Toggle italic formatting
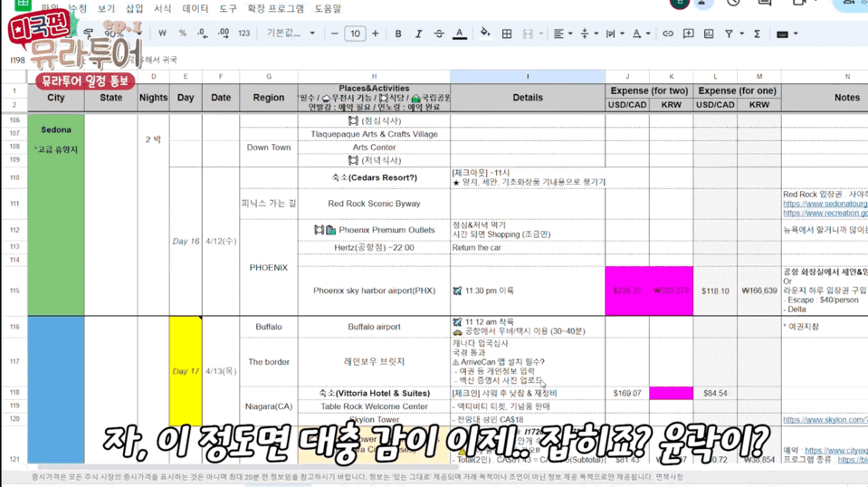Image resolution: width=868 pixels, height=487 pixels. (418, 33)
